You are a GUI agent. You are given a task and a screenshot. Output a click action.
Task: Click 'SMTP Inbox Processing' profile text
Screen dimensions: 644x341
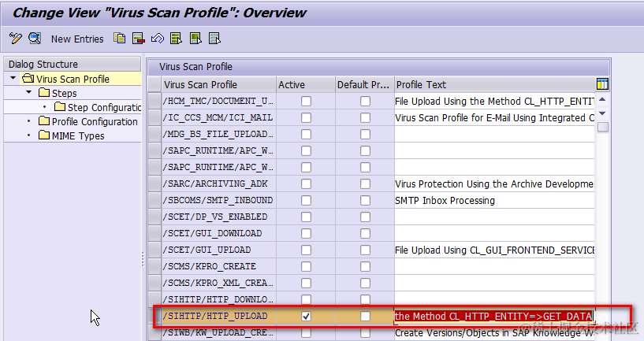[445, 200]
